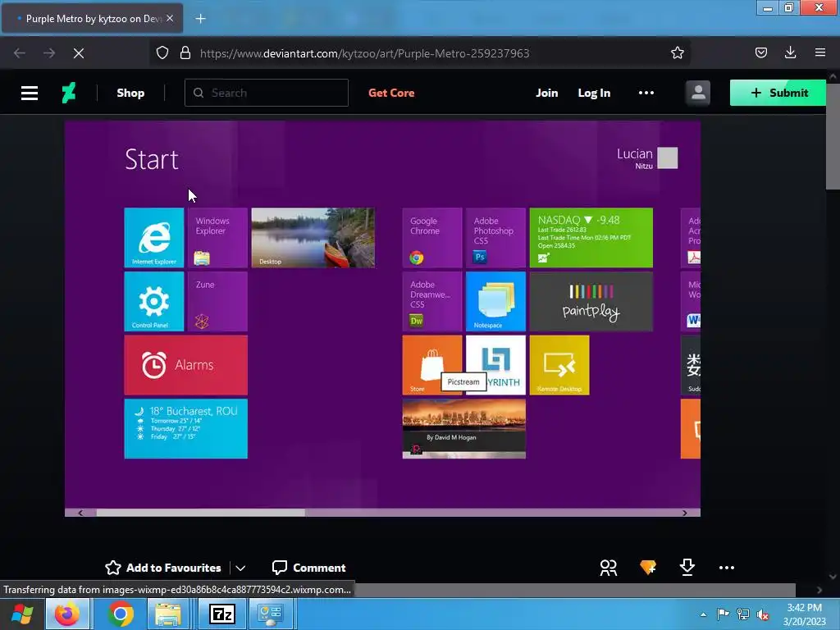840x630 pixels.
Task: Click the Adobe Dreamweaver CS5 tile
Action: click(432, 301)
